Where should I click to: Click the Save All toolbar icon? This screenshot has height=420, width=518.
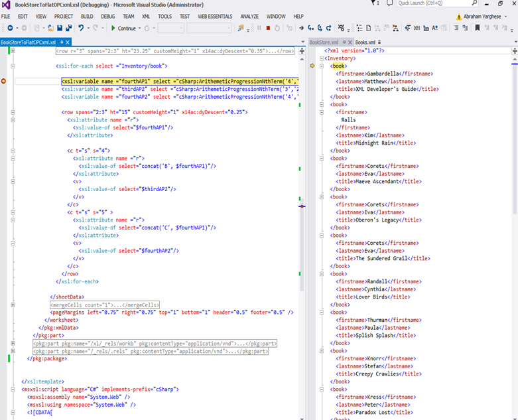pyautogui.click(x=68, y=28)
